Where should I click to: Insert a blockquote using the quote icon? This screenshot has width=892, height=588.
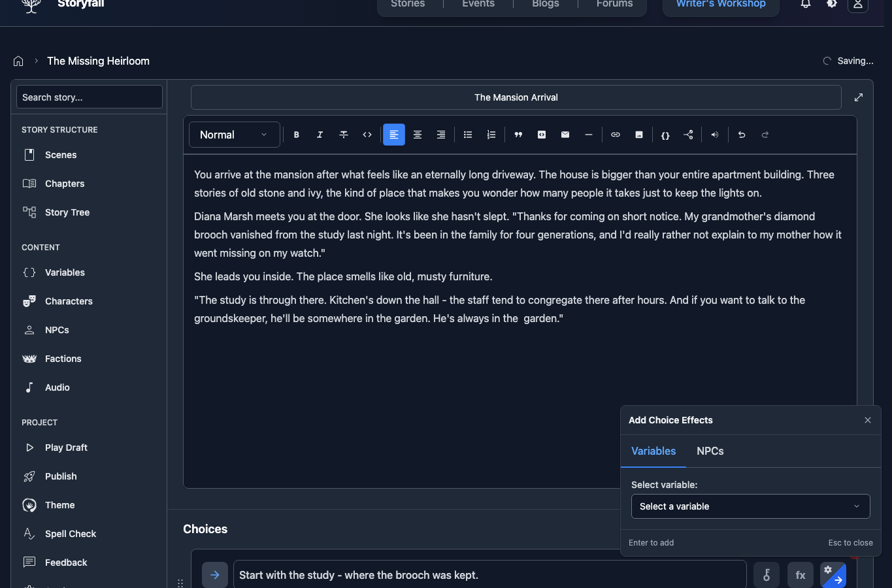(x=518, y=135)
